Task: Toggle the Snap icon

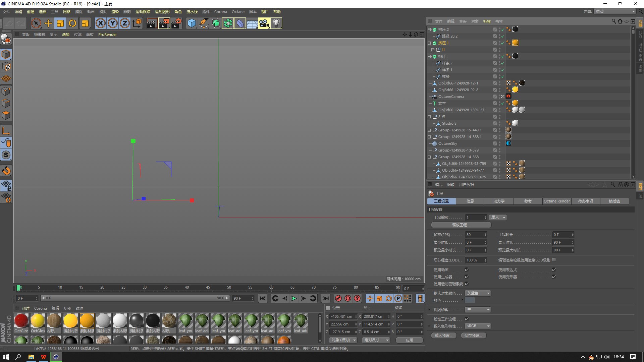Action: coord(6,171)
